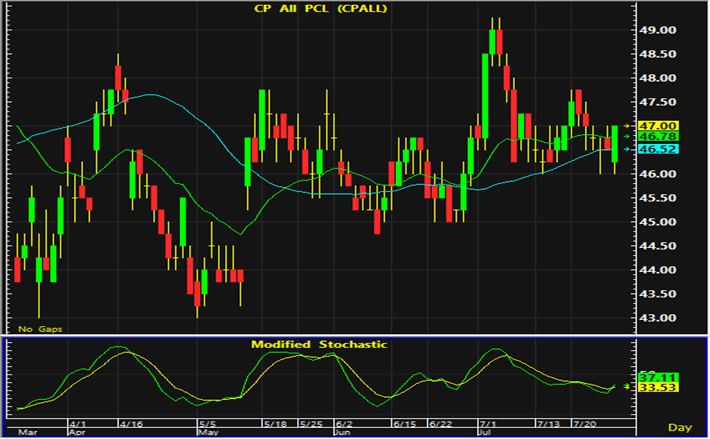Click the Apr month label

point(79,433)
